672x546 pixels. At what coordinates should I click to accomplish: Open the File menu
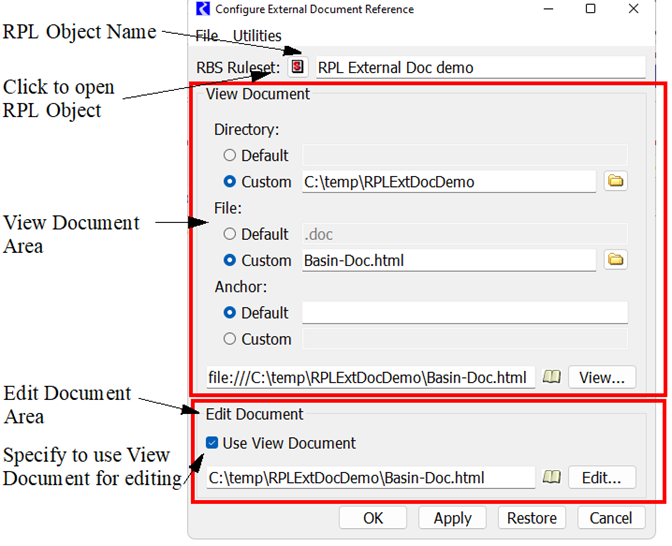pos(207,36)
